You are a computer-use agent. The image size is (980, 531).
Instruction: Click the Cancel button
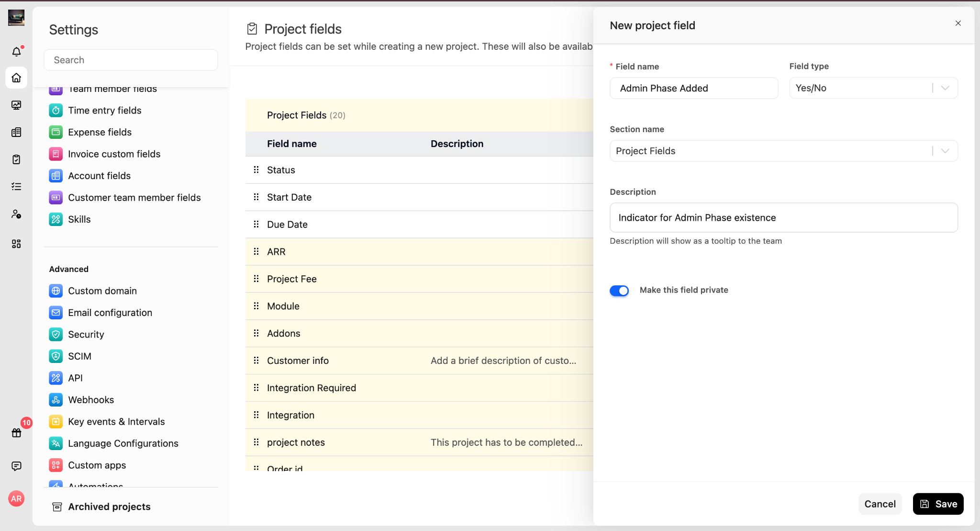coord(880,504)
